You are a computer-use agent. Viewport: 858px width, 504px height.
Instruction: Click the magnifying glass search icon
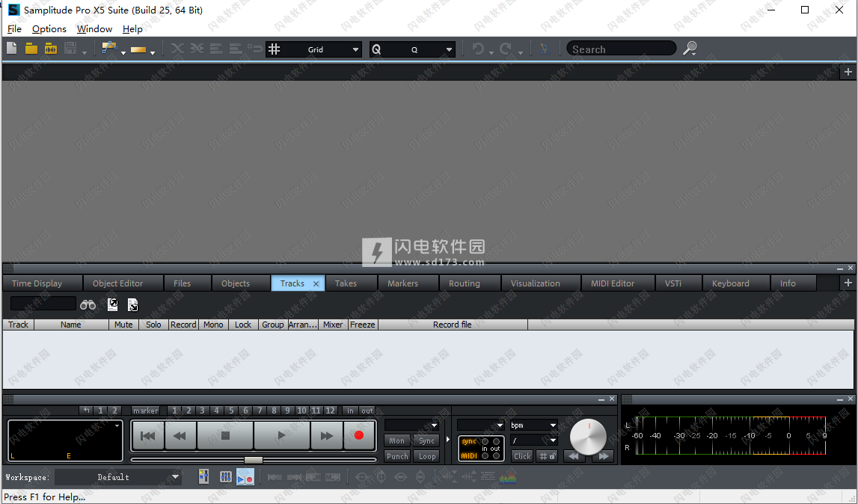pyautogui.click(x=690, y=49)
